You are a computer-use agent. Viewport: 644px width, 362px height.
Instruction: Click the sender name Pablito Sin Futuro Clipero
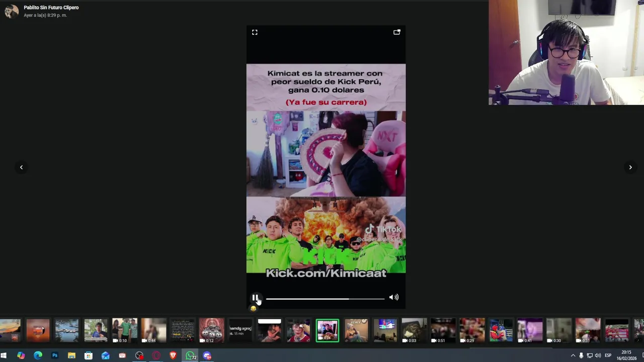pyautogui.click(x=51, y=8)
